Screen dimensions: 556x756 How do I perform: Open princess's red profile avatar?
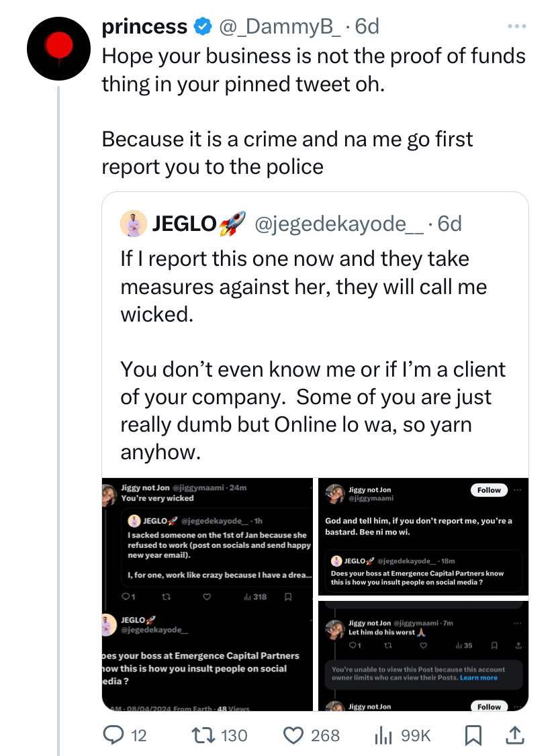pos(58,48)
